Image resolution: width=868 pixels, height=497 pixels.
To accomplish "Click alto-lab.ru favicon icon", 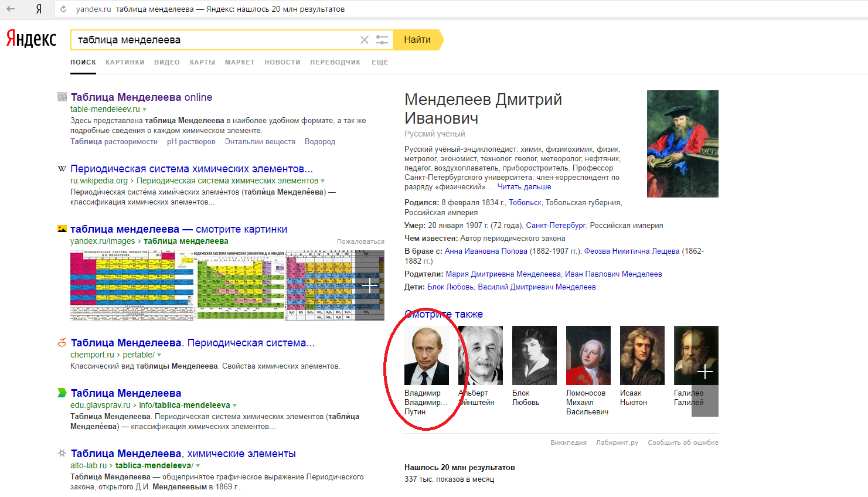I will [62, 453].
